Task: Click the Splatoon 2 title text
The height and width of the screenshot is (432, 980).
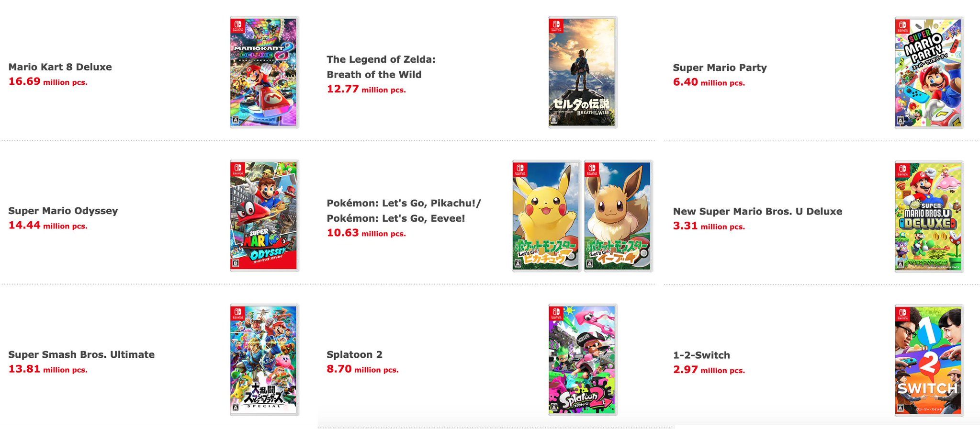Action: click(x=354, y=354)
